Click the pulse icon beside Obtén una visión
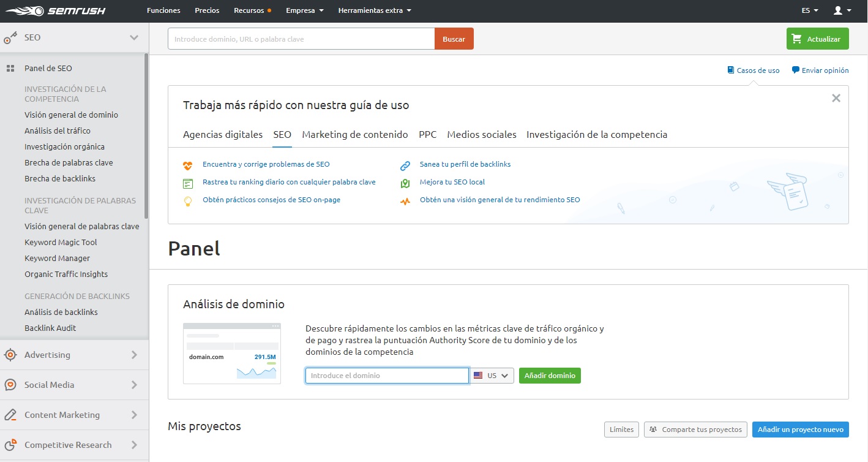 point(405,200)
